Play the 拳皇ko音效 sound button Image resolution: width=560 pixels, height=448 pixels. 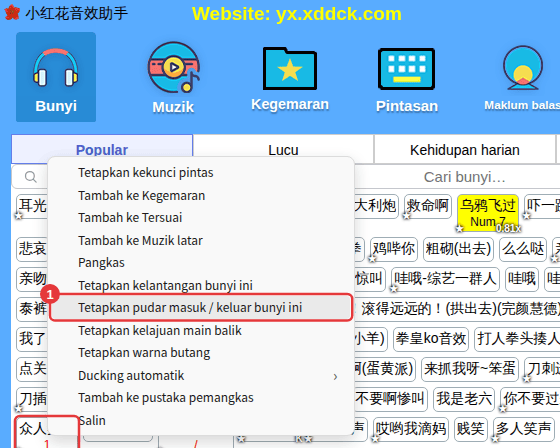pyautogui.click(x=431, y=339)
